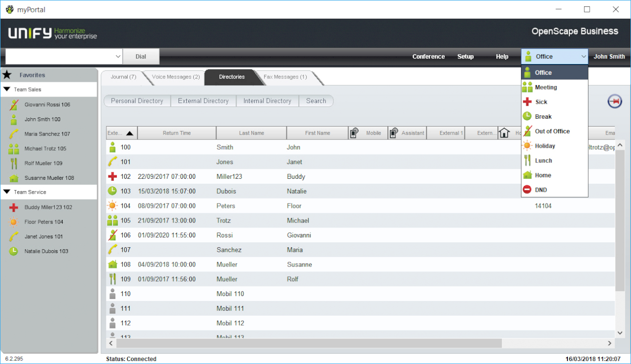The width and height of the screenshot is (631, 364).
Task: Select Meeting from the presence status menu
Action: tap(547, 87)
